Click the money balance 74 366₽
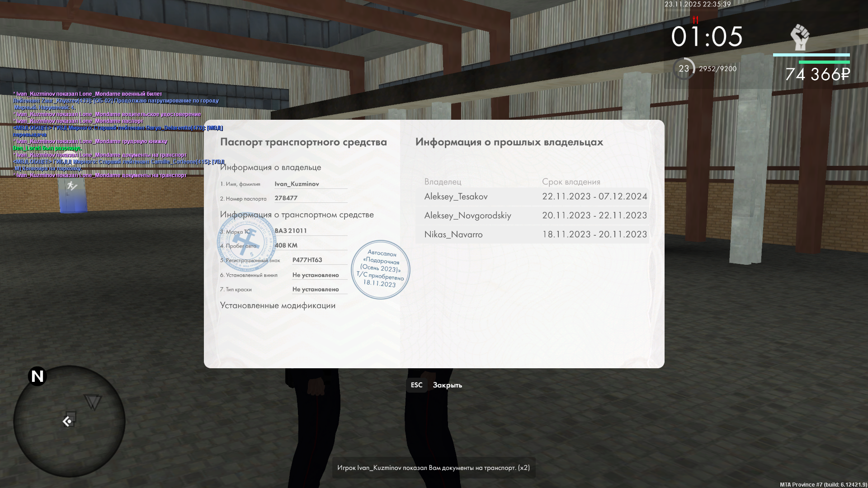The height and width of the screenshot is (488, 868). pyautogui.click(x=817, y=75)
